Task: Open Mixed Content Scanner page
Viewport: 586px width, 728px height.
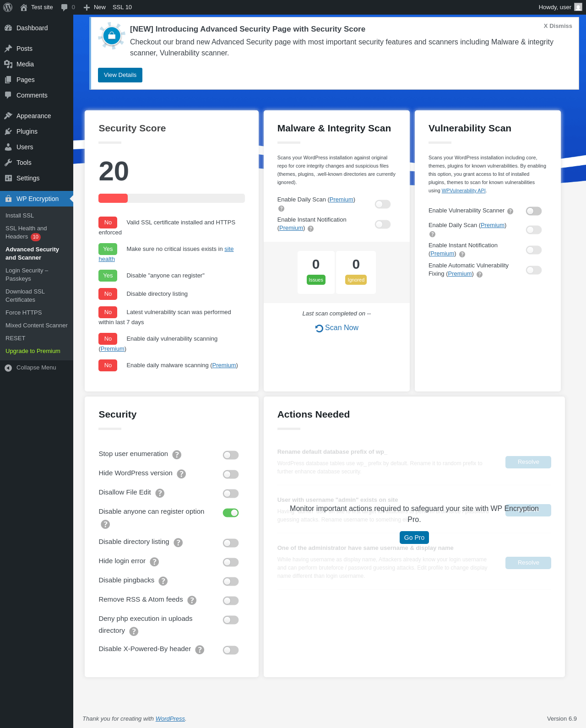Action: pos(37,326)
